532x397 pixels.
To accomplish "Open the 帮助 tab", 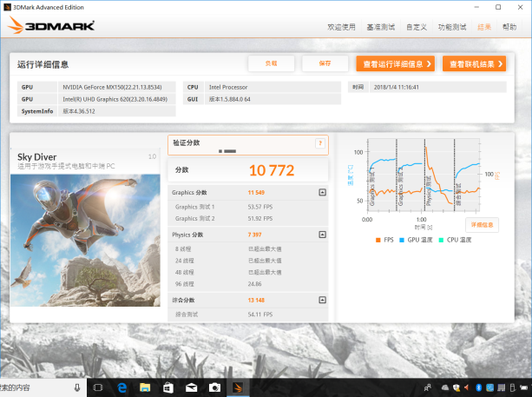I will point(509,27).
